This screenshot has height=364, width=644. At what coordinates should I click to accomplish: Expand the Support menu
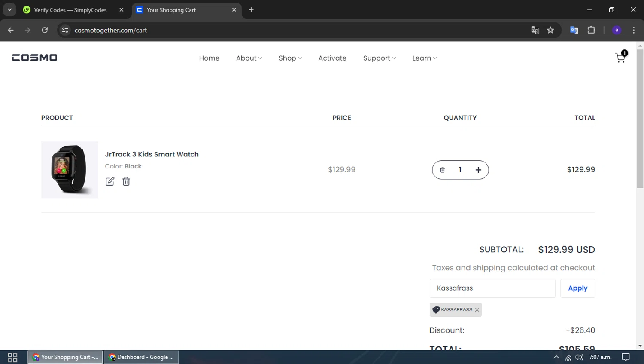(x=380, y=58)
